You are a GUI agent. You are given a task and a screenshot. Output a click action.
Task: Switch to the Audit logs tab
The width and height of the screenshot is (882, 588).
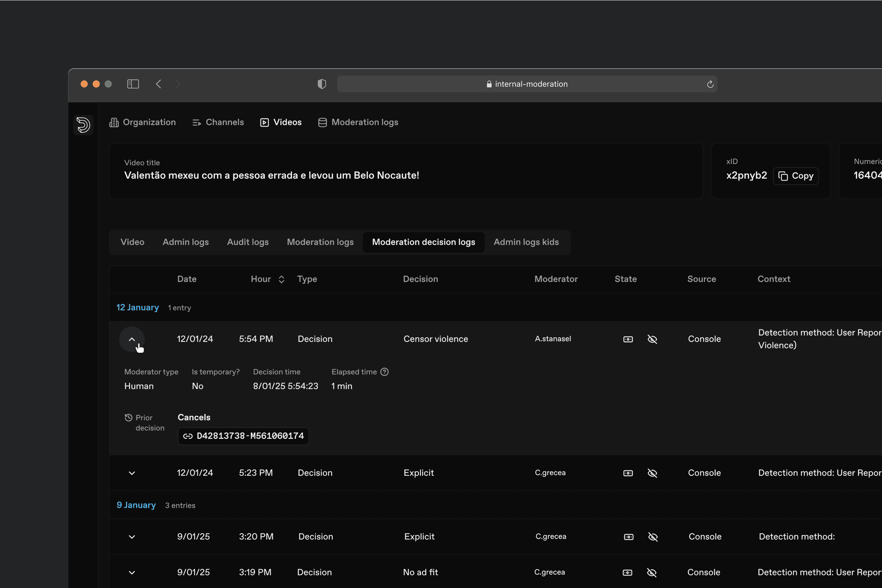[x=248, y=242]
